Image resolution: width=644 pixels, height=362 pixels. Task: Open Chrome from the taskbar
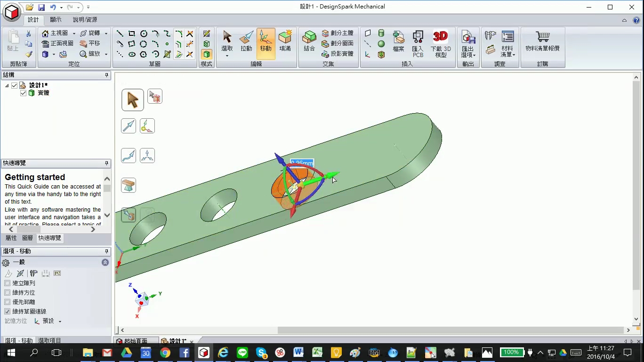(x=165, y=352)
